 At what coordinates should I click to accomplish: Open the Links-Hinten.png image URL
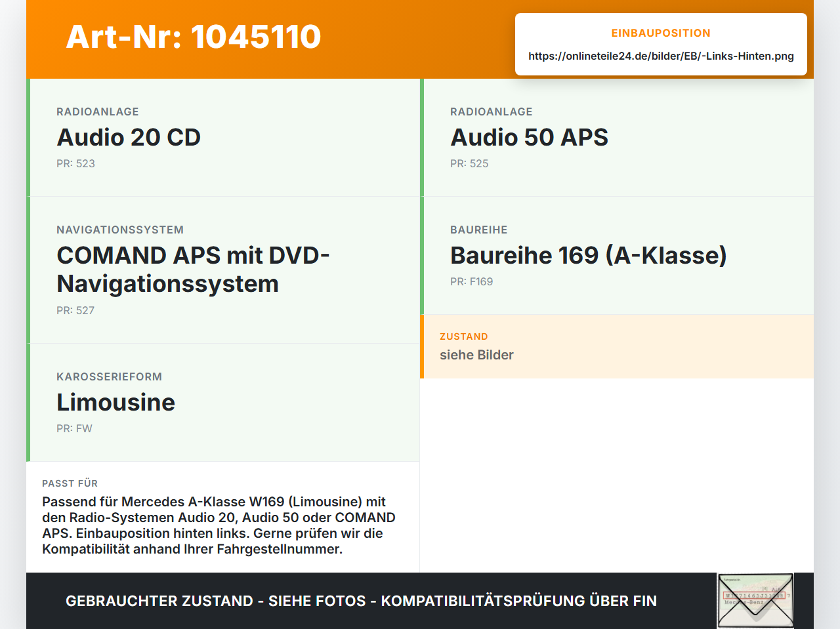[x=661, y=56]
